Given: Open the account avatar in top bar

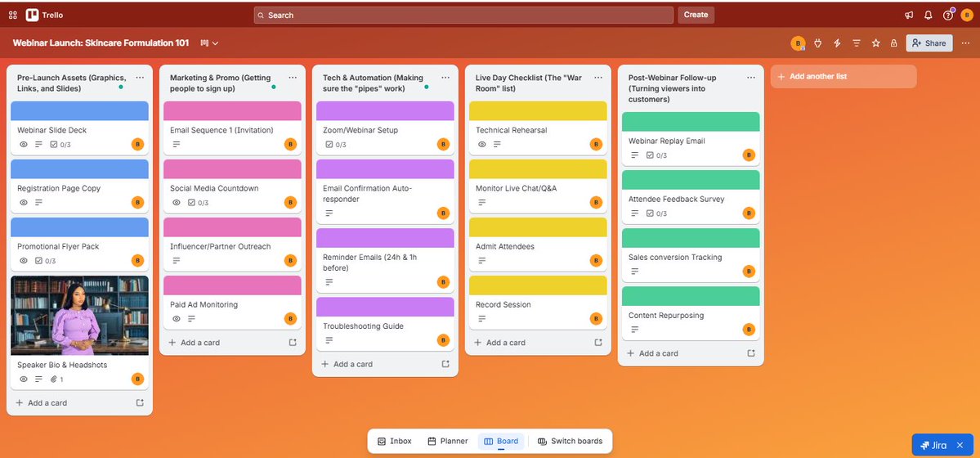Looking at the screenshot, I should (967, 15).
